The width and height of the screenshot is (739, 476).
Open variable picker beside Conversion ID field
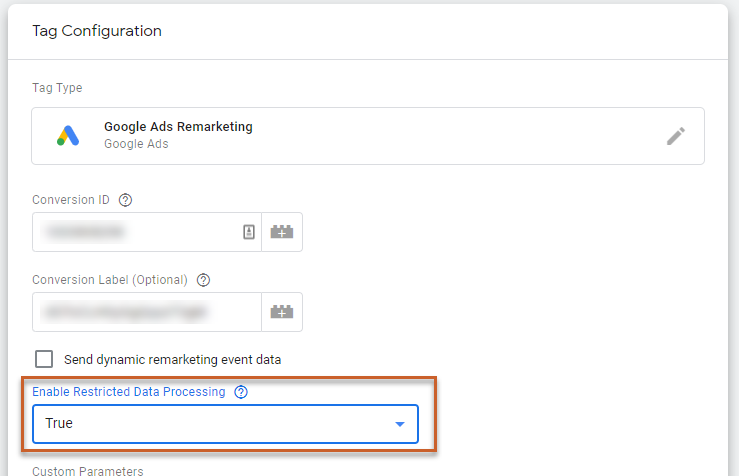[282, 232]
